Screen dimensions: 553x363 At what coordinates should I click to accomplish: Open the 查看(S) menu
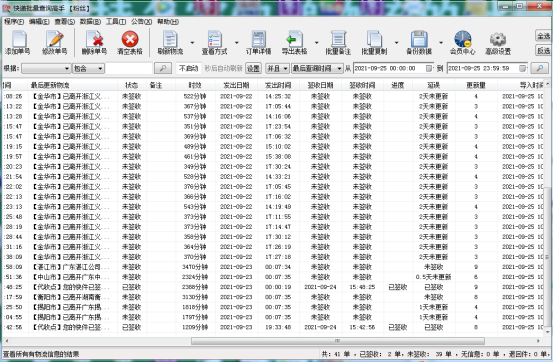[65, 22]
